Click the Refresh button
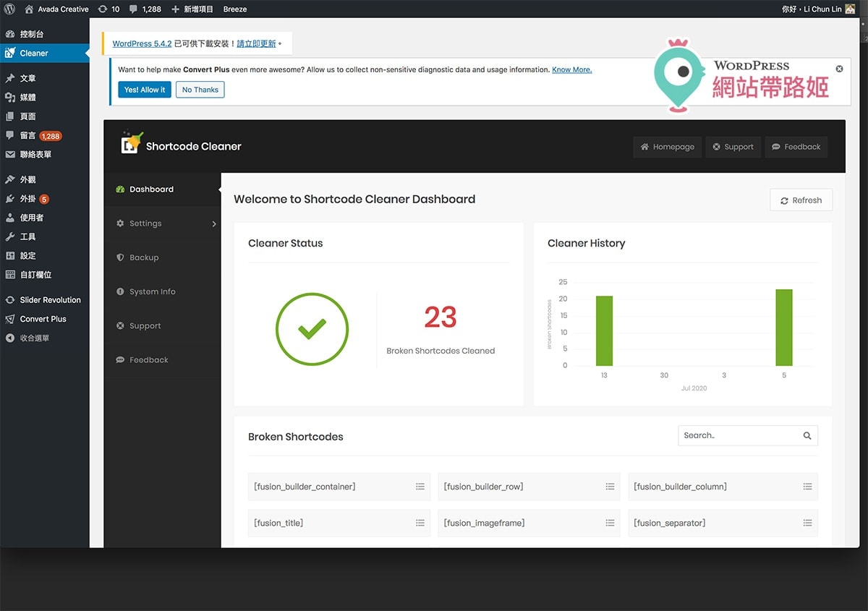The width and height of the screenshot is (868, 611). pyautogui.click(x=801, y=200)
